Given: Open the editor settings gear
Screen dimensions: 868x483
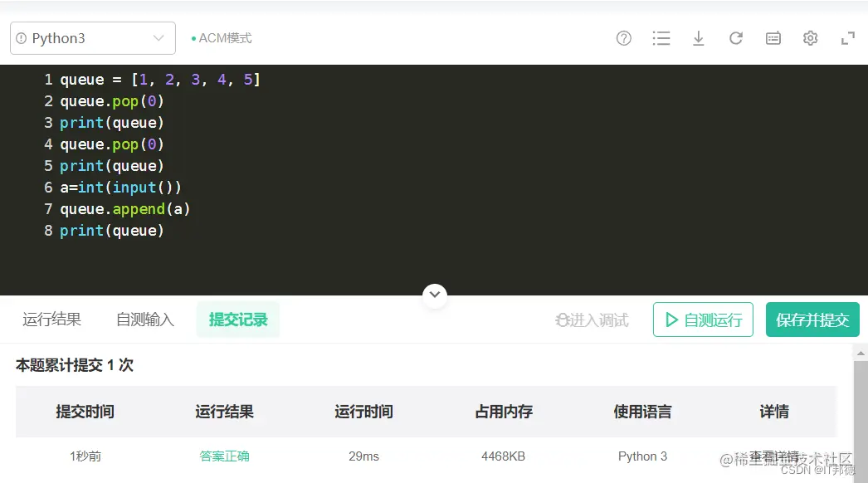Looking at the screenshot, I should tap(810, 38).
